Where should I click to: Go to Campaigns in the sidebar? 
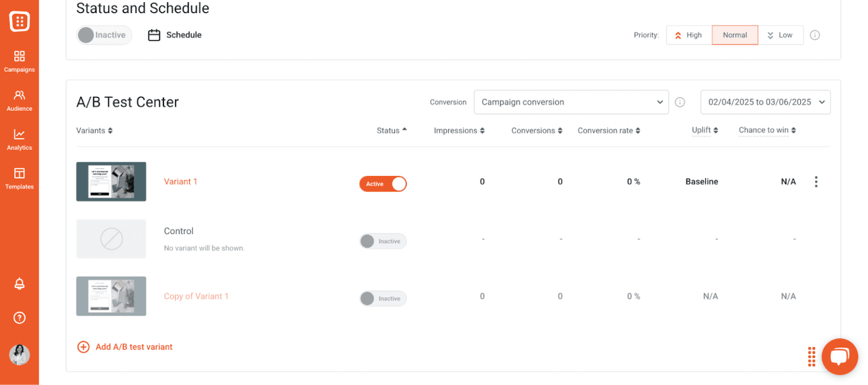(x=19, y=61)
